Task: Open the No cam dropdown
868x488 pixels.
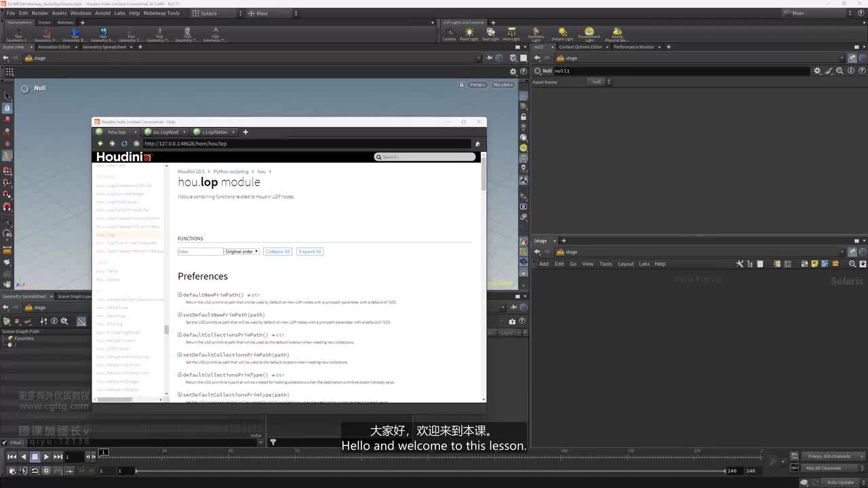Action: [x=502, y=85]
